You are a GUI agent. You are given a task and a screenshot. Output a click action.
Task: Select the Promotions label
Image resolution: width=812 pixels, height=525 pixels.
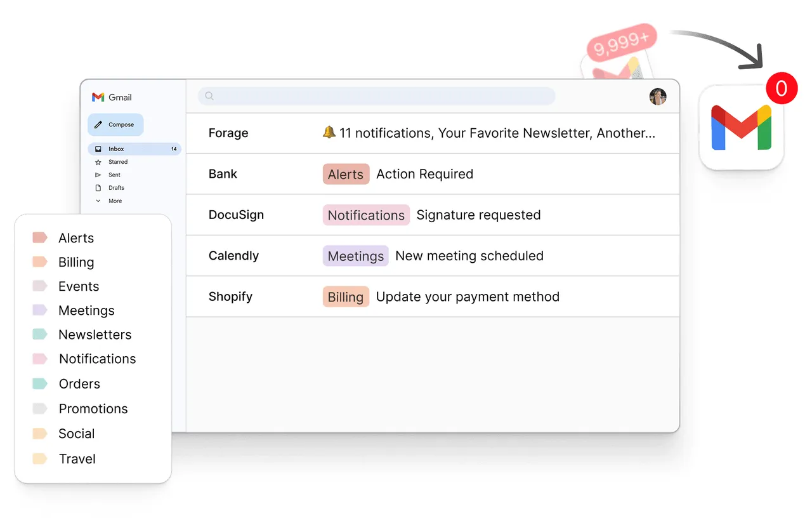81,409
